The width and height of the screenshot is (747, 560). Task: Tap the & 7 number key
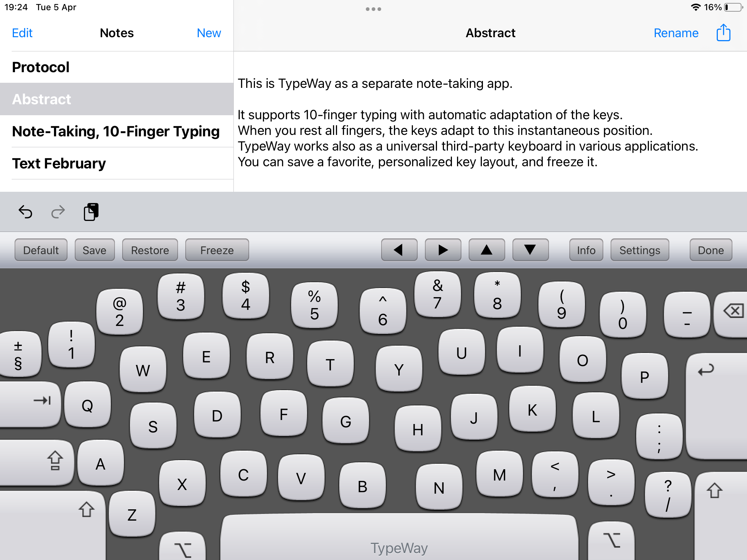(438, 294)
